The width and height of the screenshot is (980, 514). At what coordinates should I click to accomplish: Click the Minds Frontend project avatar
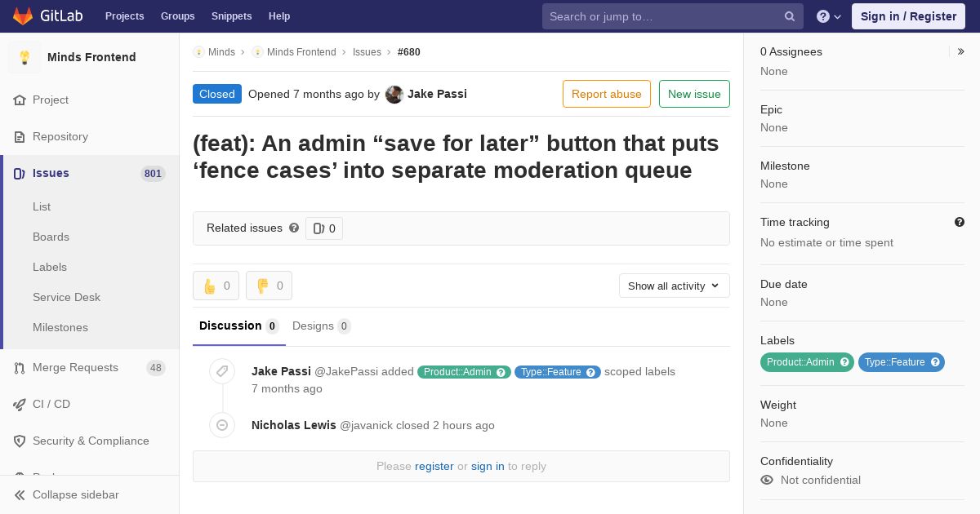pos(24,57)
